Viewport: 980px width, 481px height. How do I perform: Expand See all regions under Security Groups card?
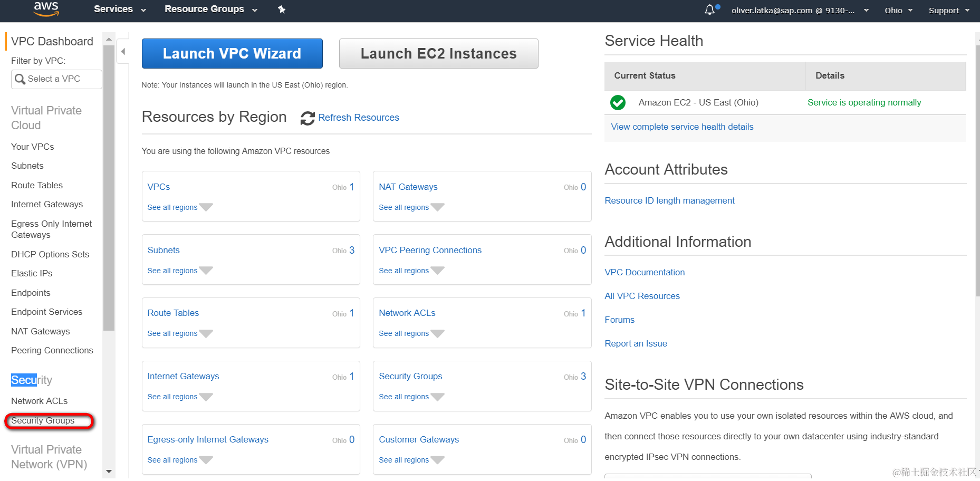click(411, 397)
